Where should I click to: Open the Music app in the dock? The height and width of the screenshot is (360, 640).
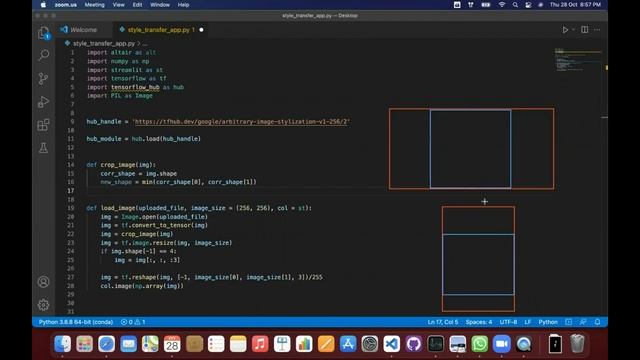pos(260,344)
